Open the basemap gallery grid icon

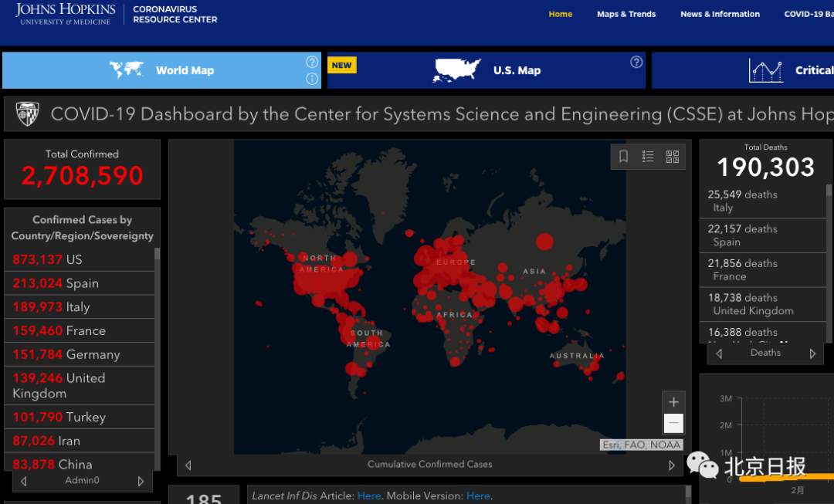[x=673, y=157]
